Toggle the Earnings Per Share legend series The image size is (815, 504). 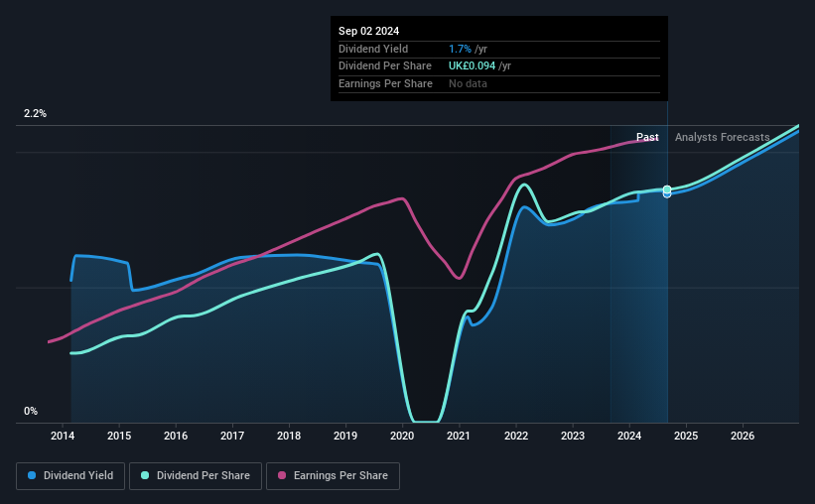333,475
